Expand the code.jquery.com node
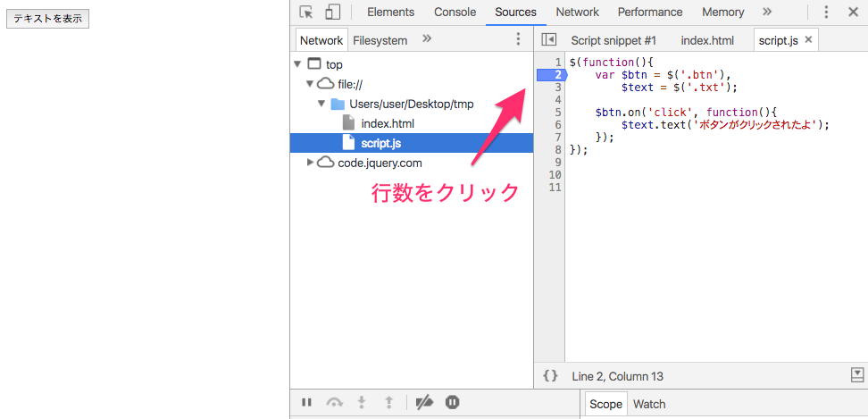Viewport: 868px width, 419px height. click(310, 163)
